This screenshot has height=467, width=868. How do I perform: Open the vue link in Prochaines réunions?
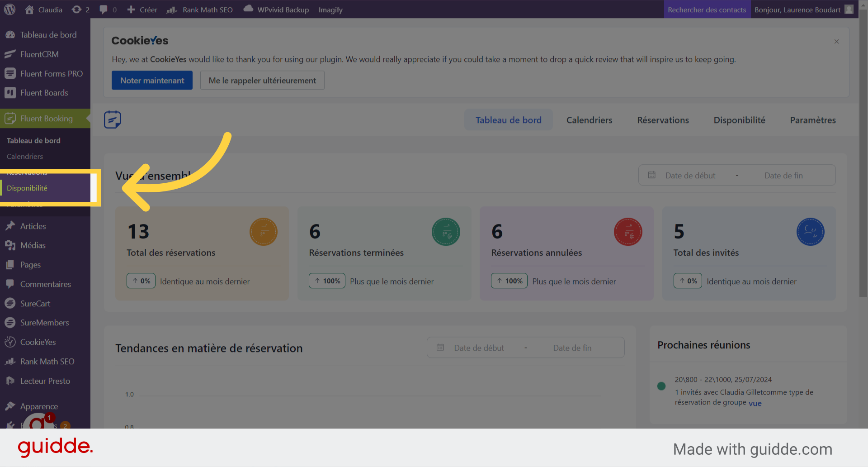point(755,403)
